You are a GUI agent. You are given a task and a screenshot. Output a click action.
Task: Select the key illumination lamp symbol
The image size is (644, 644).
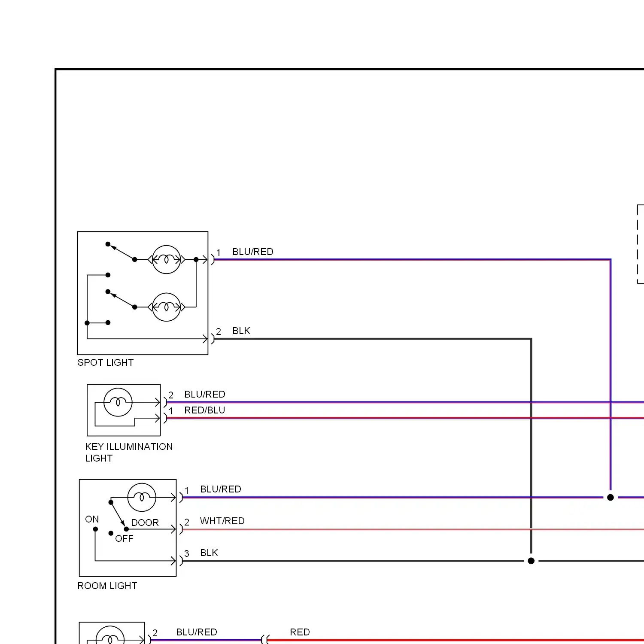[x=118, y=402]
